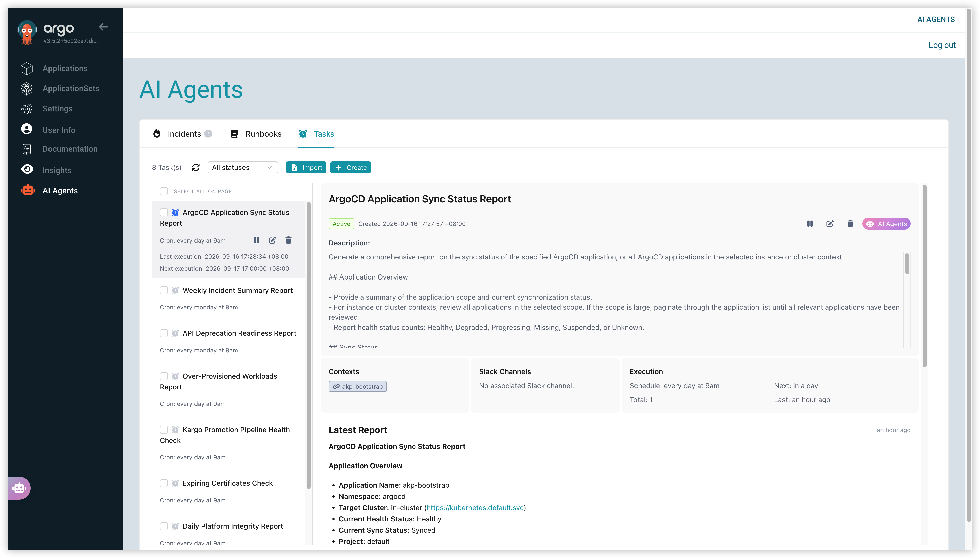Click the Documentation book icon
Image resolution: width=980 pixels, height=558 pixels.
coord(26,149)
